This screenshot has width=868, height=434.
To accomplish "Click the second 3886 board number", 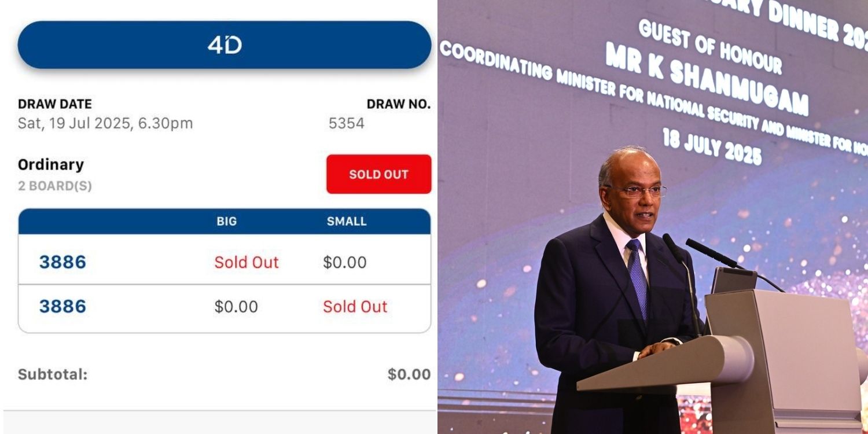I will click(x=62, y=307).
